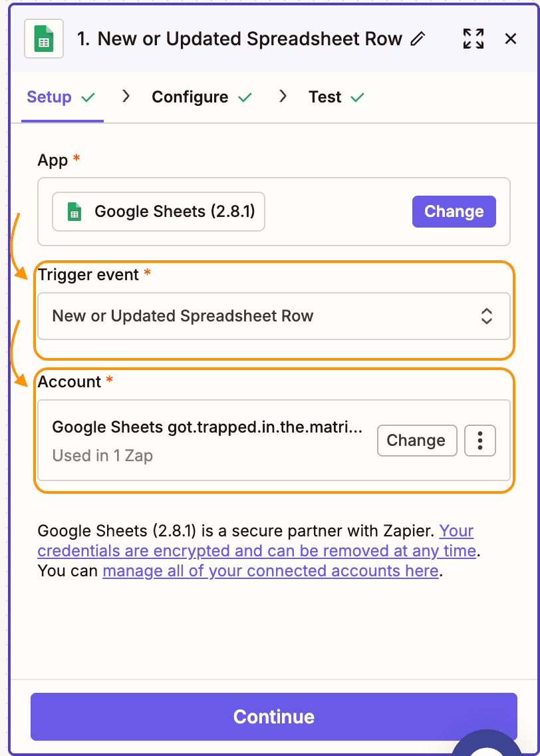
Task: Rename the step using the pencil icon
Action: 418,39
